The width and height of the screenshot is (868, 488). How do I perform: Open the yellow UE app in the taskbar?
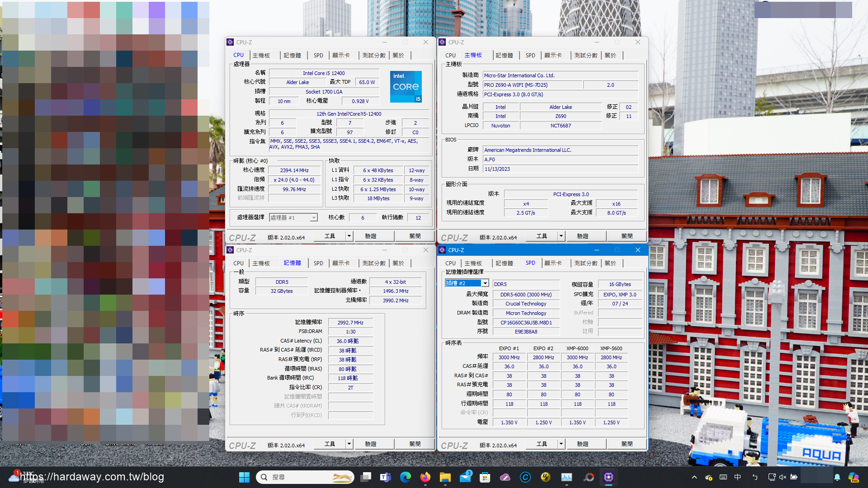tap(545, 477)
